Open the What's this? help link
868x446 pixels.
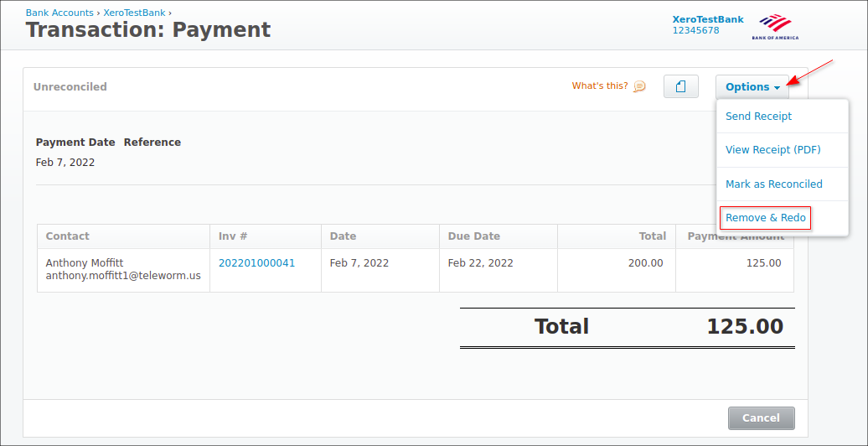(600, 86)
